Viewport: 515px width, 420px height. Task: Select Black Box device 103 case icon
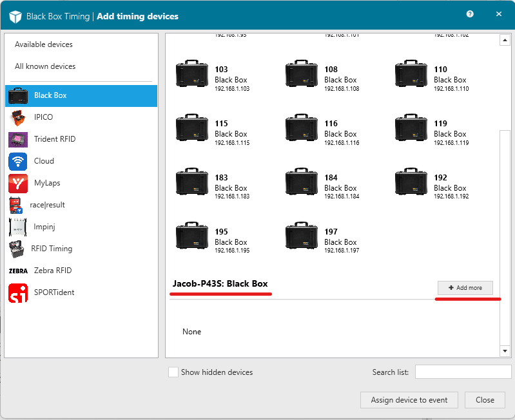click(192, 73)
